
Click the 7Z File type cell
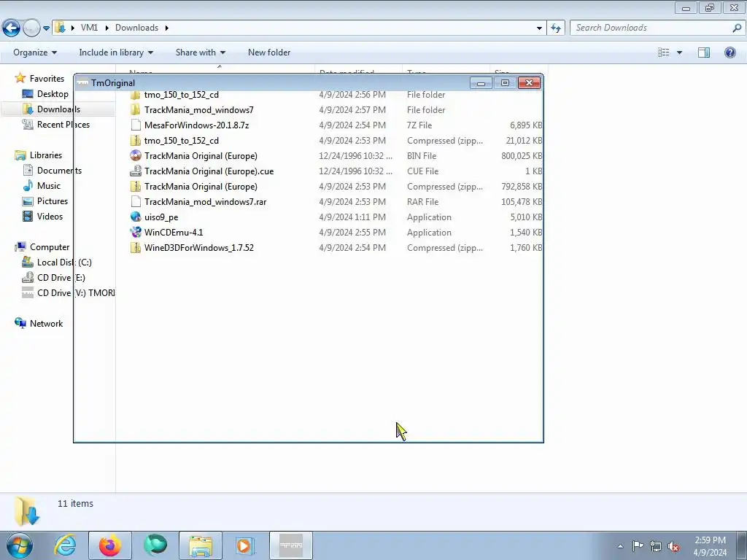[419, 125]
